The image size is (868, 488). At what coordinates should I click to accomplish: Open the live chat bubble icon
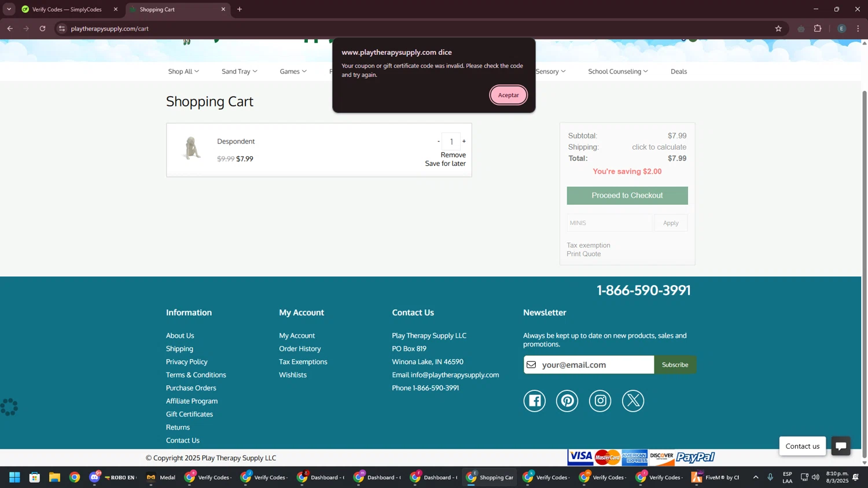(841, 446)
